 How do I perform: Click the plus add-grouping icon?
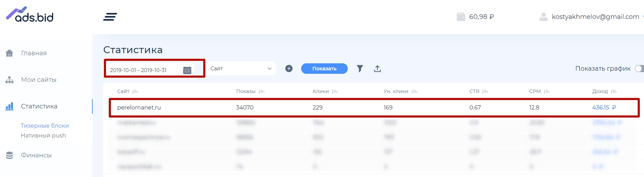pos(289,69)
